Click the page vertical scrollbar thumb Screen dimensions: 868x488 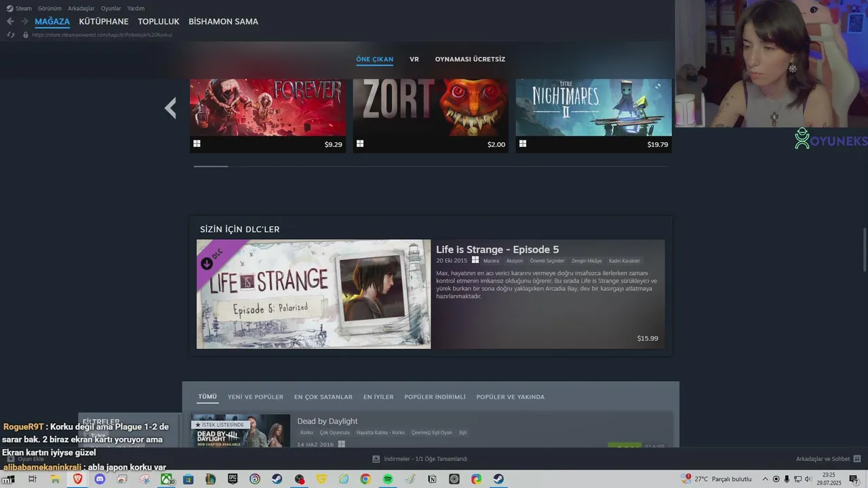tap(864, 250)
